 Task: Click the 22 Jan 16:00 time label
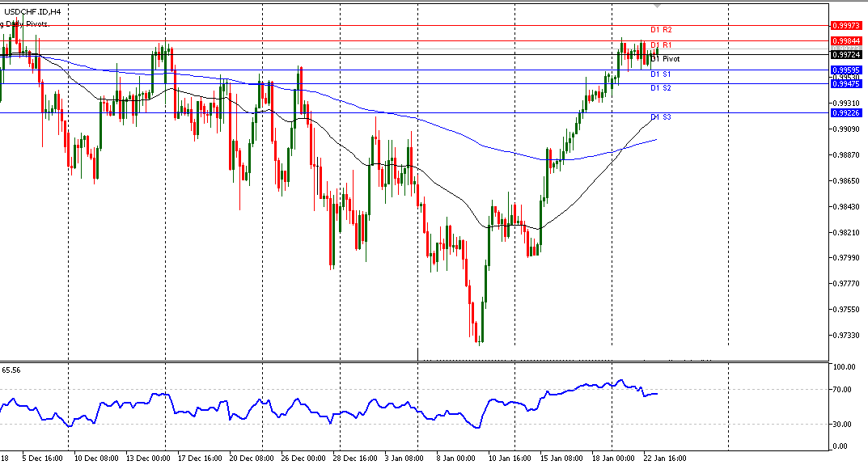pos(666,459)
